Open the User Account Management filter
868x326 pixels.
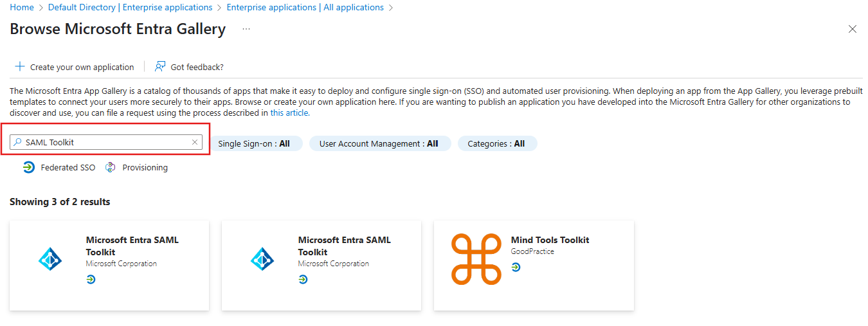[379, 143]
